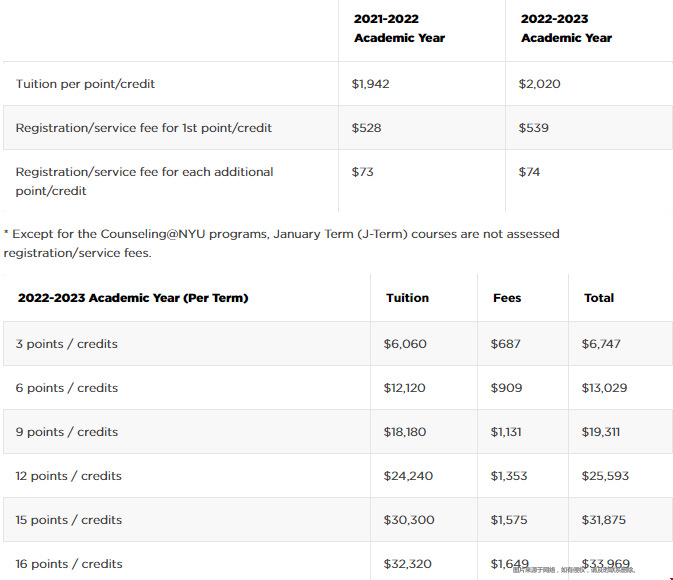
Task: Click the Tuition column header
Action: tap(407, 298)
